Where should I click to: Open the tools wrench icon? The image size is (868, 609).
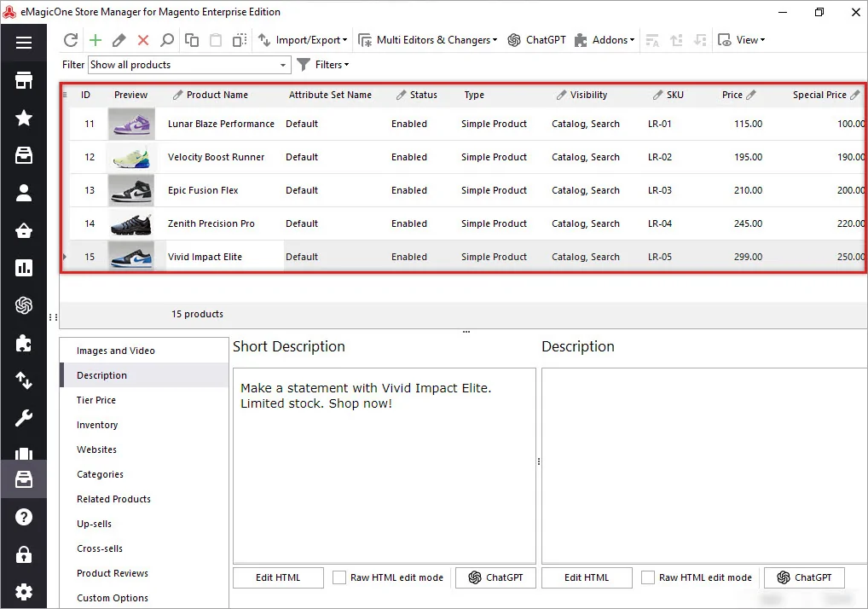pyautogui.click(x=23, y=418)
